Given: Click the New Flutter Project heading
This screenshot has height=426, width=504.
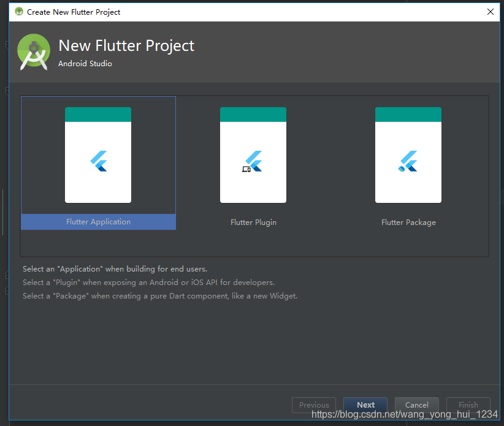Looking at the screenshot, I should tap(126, 45).
